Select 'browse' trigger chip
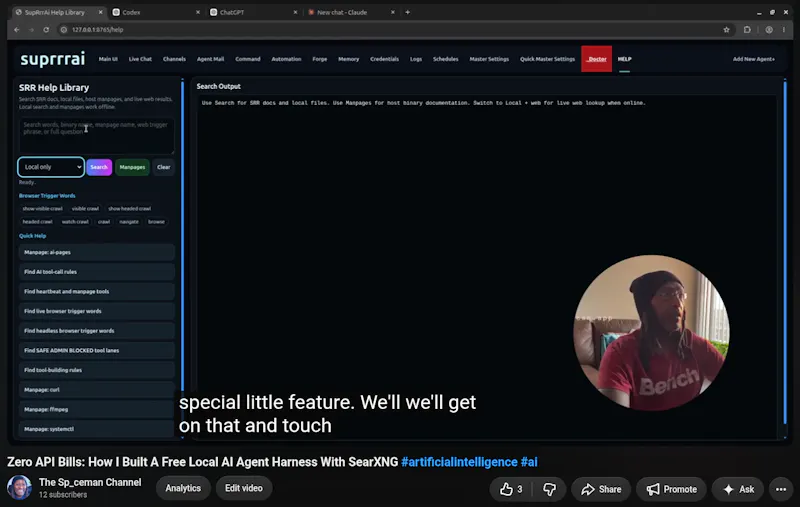This screenshot has height=507, width=800. click(x=156, y=222)
